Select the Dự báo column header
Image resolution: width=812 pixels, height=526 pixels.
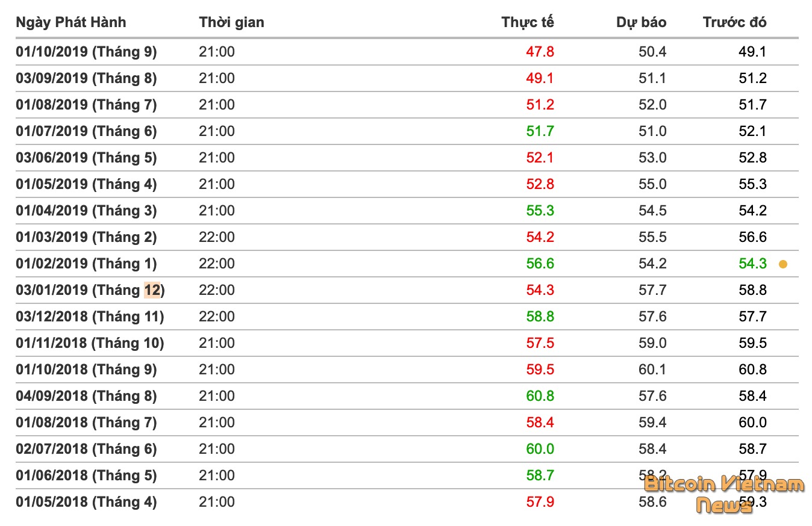point(641,22)
